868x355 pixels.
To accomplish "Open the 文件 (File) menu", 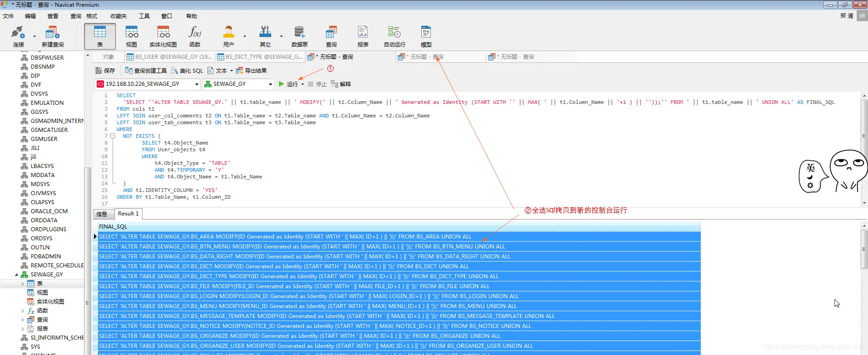I will point(8,16).
